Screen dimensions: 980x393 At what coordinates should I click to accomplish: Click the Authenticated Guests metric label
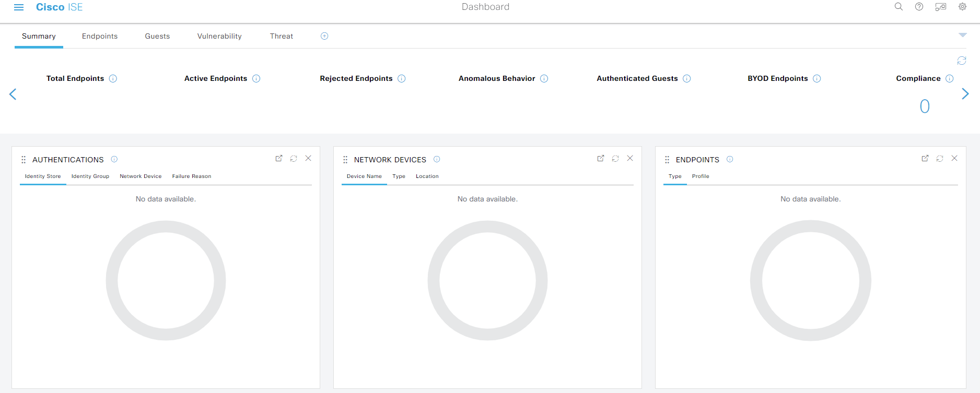pyautogui.click(x=637, y=78)
